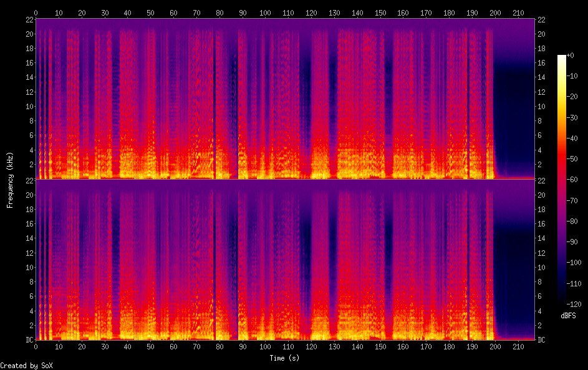Select the "-70" dBFS scale label
The image size is (588, 370).
(572, 200)
